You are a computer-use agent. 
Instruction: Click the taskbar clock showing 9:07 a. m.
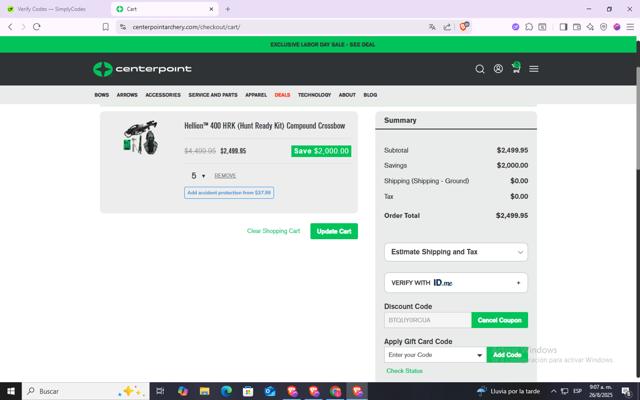tap(600, 391)
